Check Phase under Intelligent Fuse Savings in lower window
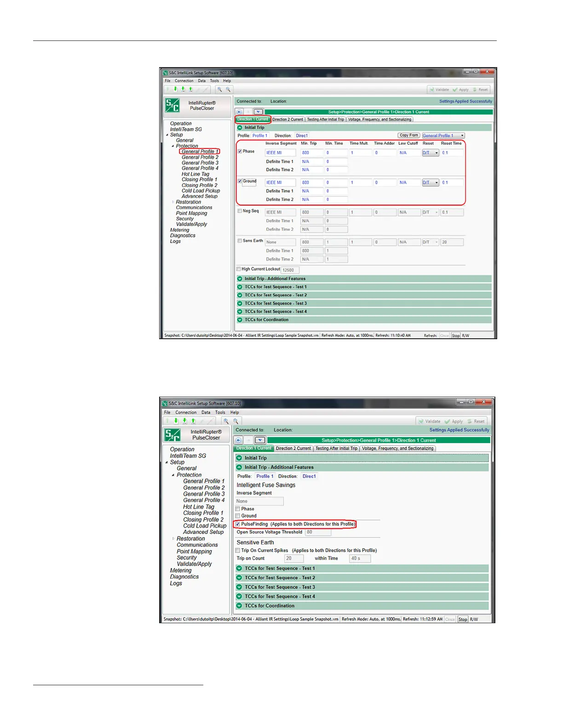This screenshot has height=728, width=563. [x=238, y=509]
